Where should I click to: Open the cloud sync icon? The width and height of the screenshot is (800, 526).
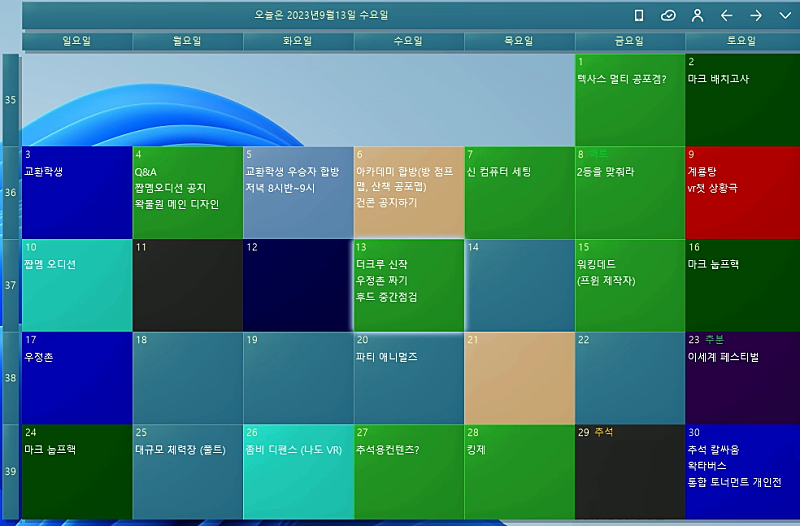coord(668,16)
